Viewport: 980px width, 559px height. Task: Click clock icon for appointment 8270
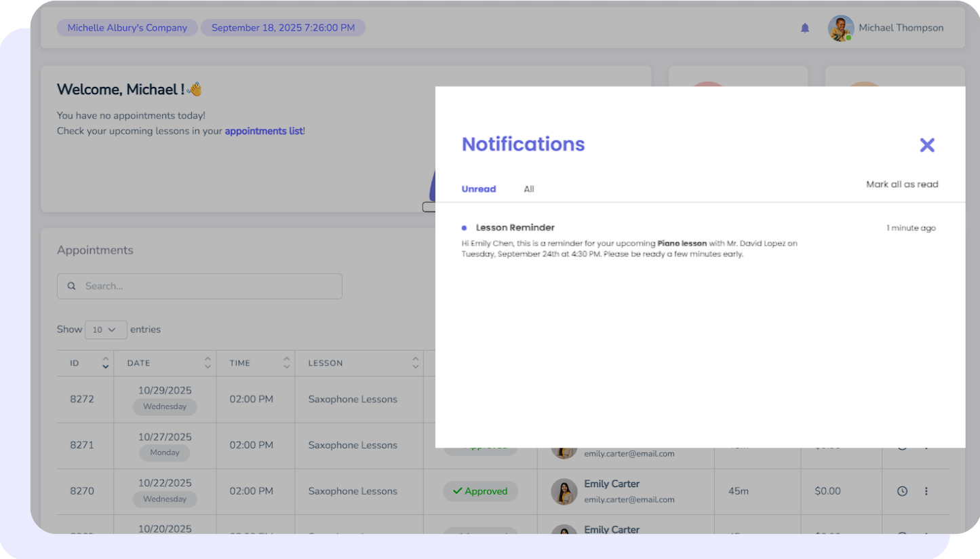902,491
